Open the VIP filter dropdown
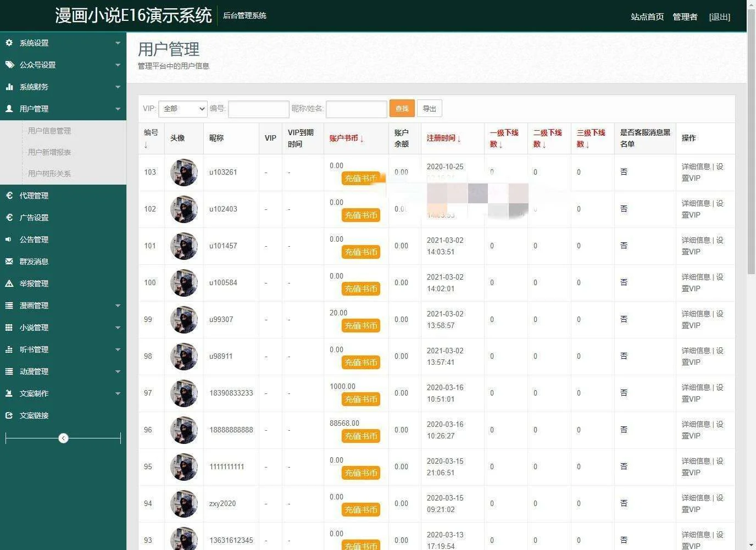Viewport: 756px width, 550px height. pos(182,109)
